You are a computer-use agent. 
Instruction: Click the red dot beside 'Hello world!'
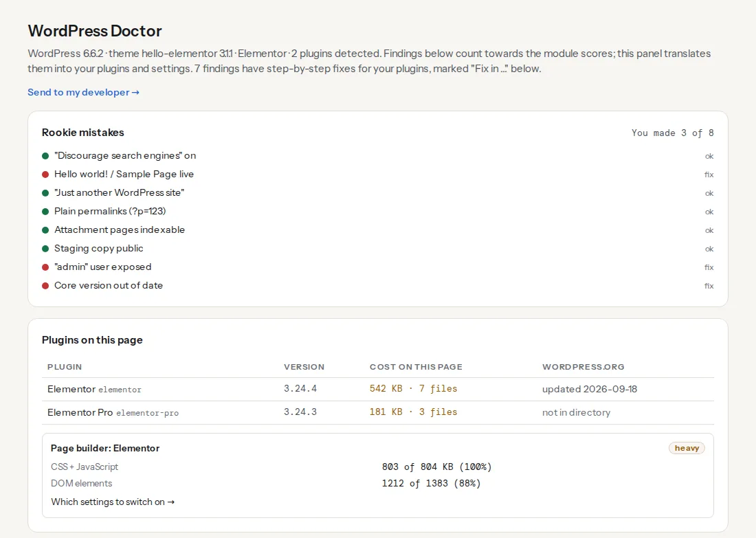pyautogui.click(x=45, y=175)
